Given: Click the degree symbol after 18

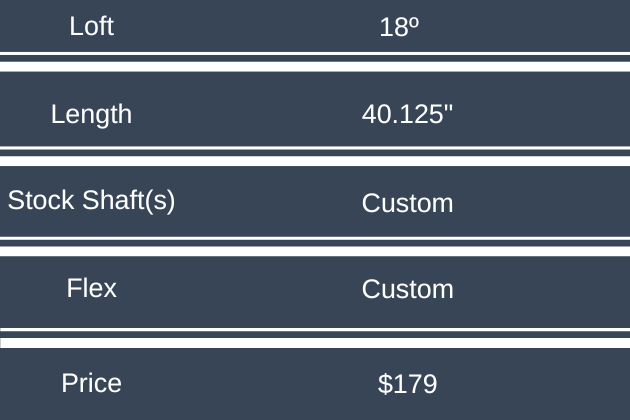Looking at the screenshot, I should click(413, 22).
